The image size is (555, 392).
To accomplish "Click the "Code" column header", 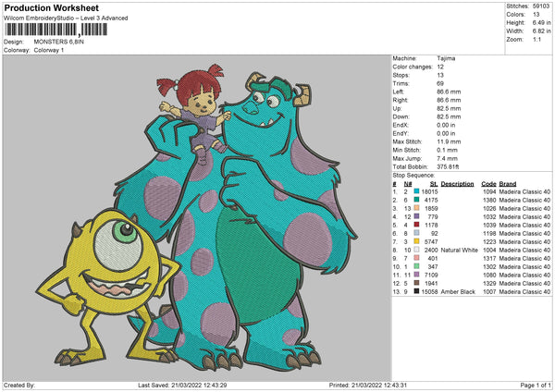I will click(488, 184).
